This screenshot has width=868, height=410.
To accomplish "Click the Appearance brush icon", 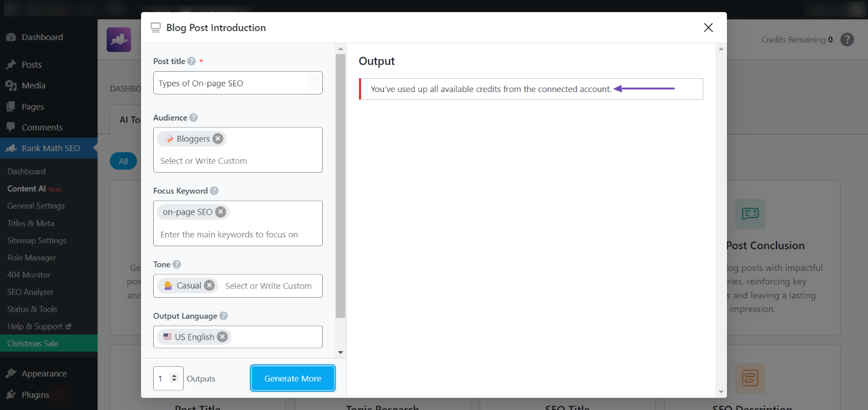I will click(11, 374).
